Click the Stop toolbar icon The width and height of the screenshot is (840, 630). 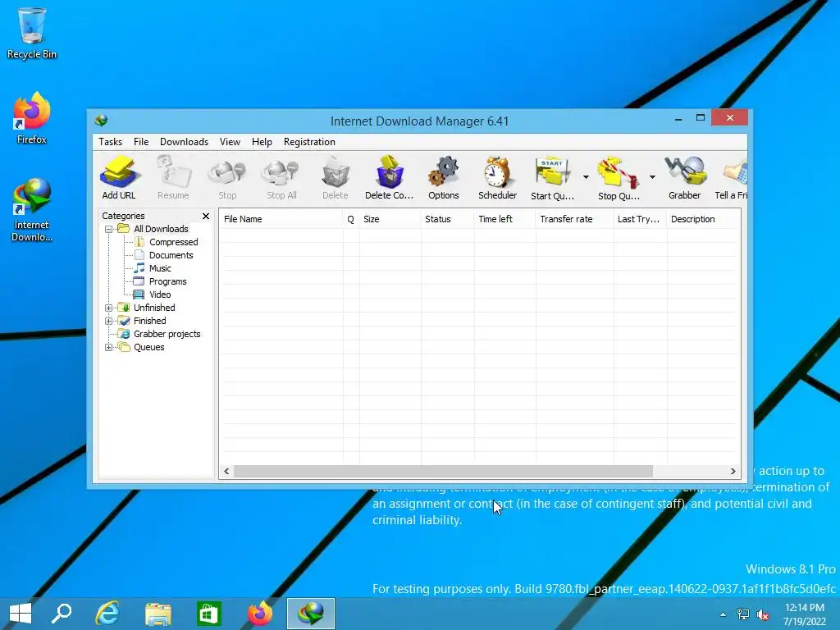click(227, 178)
